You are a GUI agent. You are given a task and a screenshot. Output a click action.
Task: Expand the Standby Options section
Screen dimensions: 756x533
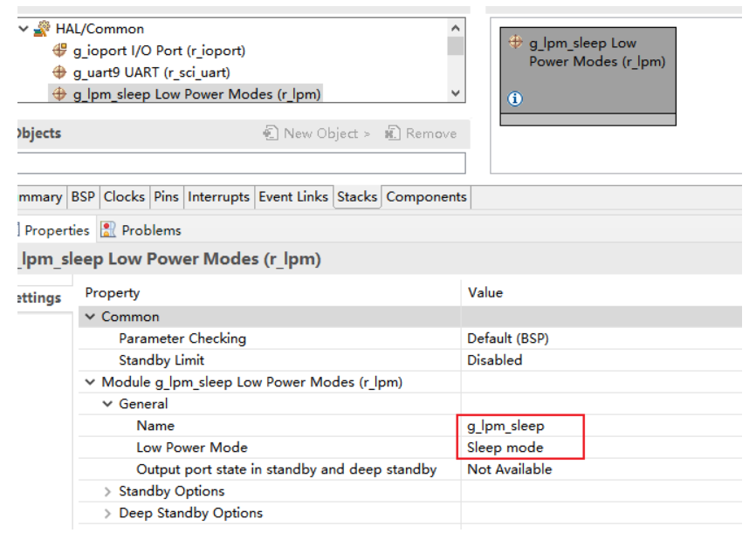[107, 491]
